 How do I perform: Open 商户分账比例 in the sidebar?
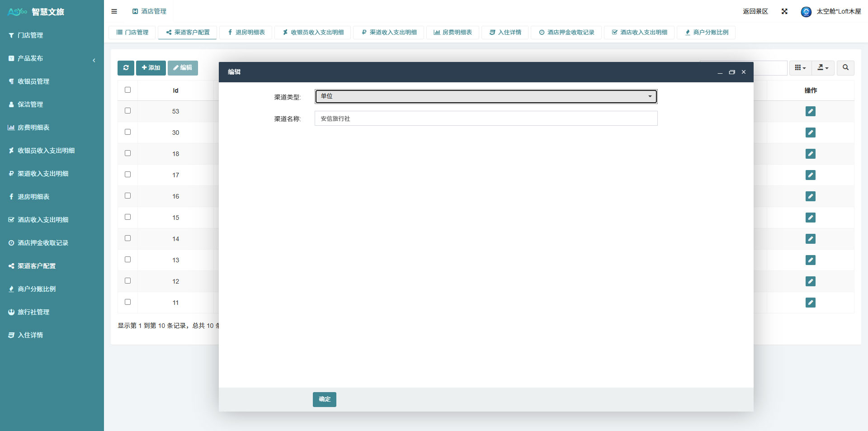pos(52,289)
